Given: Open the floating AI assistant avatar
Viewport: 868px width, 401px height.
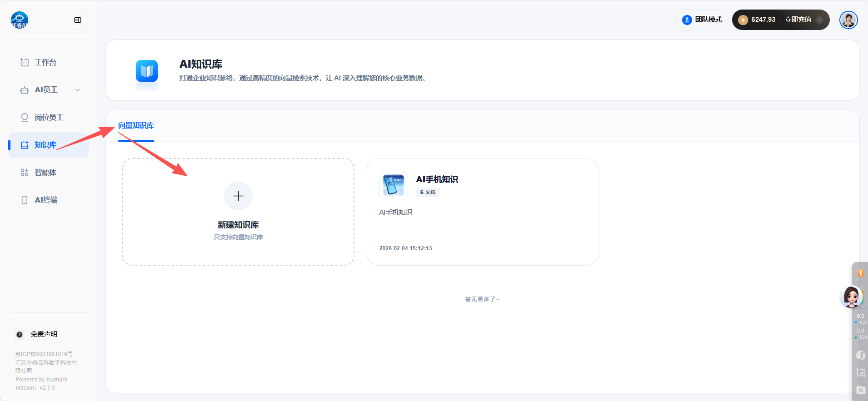Looking at the screenshot, I should click(851, 297).
